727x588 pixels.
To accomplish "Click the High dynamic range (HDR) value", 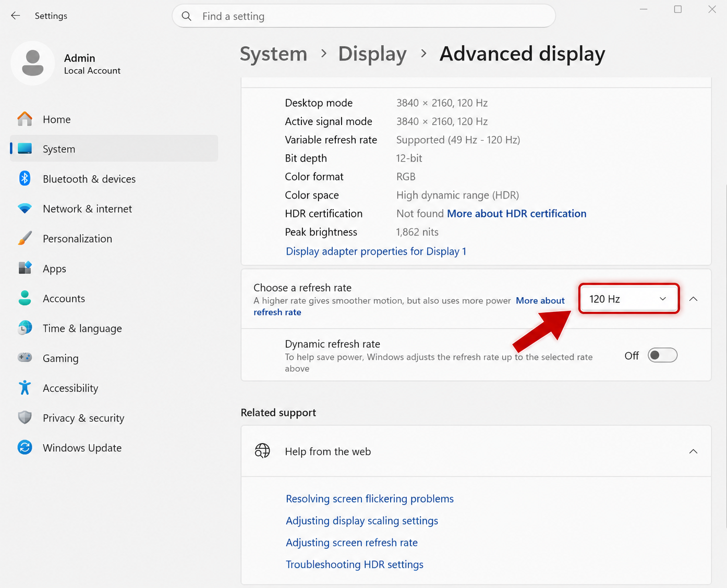I will click(457, 195).
